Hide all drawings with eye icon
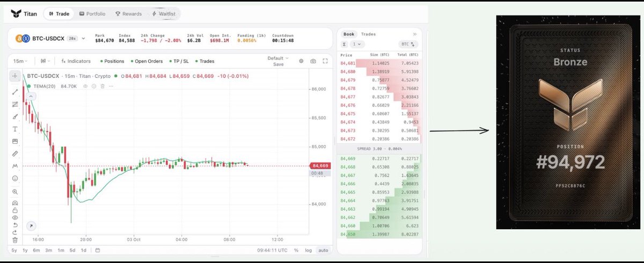The height and width of the screenshot is (263, 644). 15,218
